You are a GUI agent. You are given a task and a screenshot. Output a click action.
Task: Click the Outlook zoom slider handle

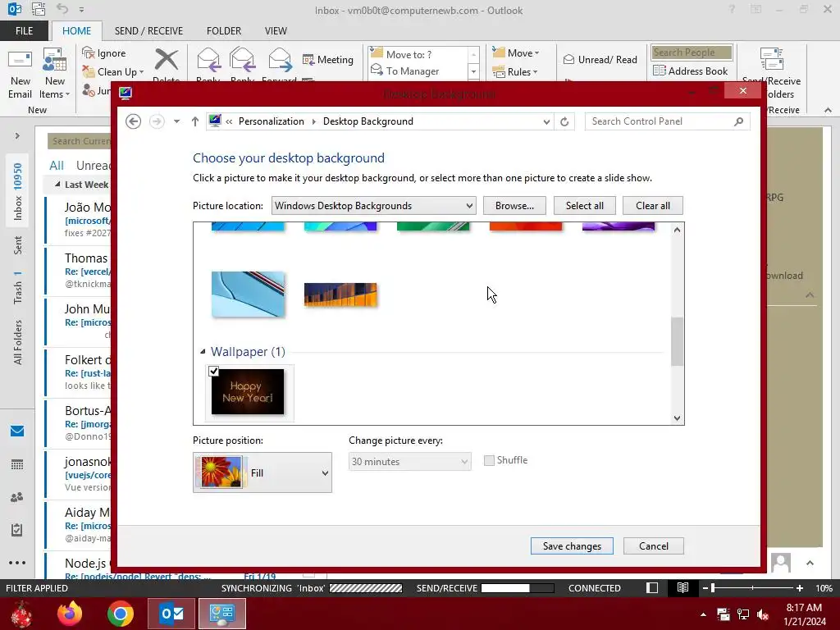click(x=713, y=587)
